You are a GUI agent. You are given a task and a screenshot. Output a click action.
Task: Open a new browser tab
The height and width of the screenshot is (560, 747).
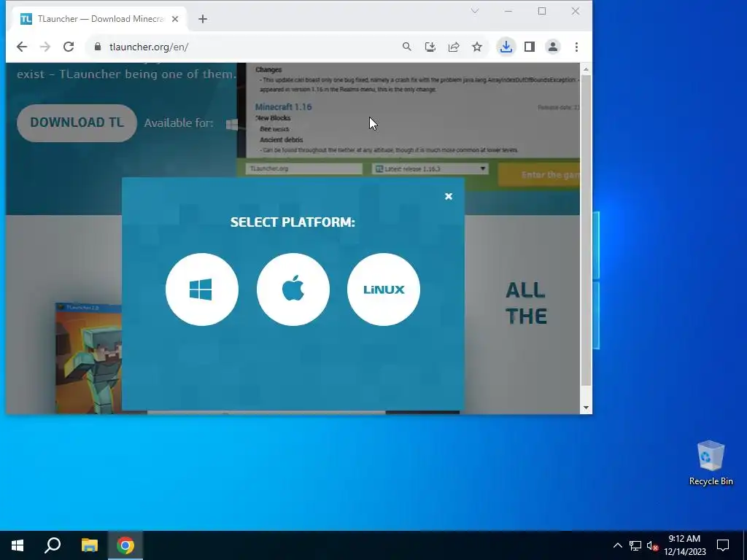pyautogui.click(x=203, y=19)
